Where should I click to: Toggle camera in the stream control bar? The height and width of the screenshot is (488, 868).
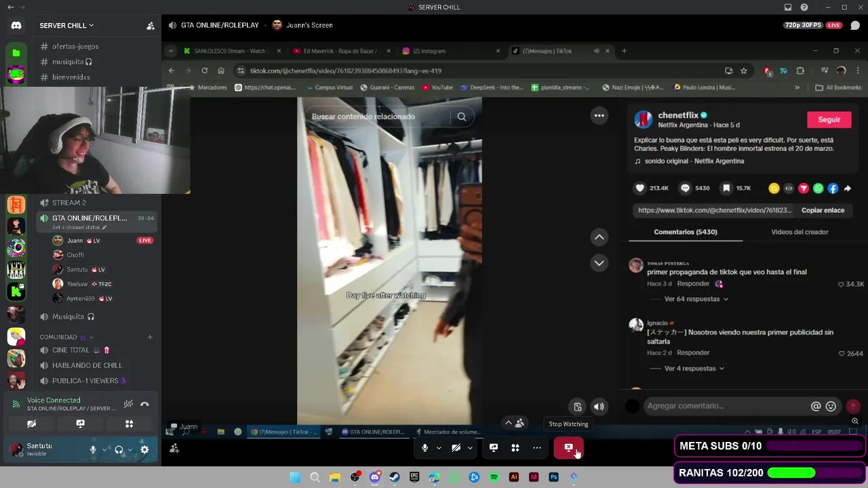click(x=456, y=447)
